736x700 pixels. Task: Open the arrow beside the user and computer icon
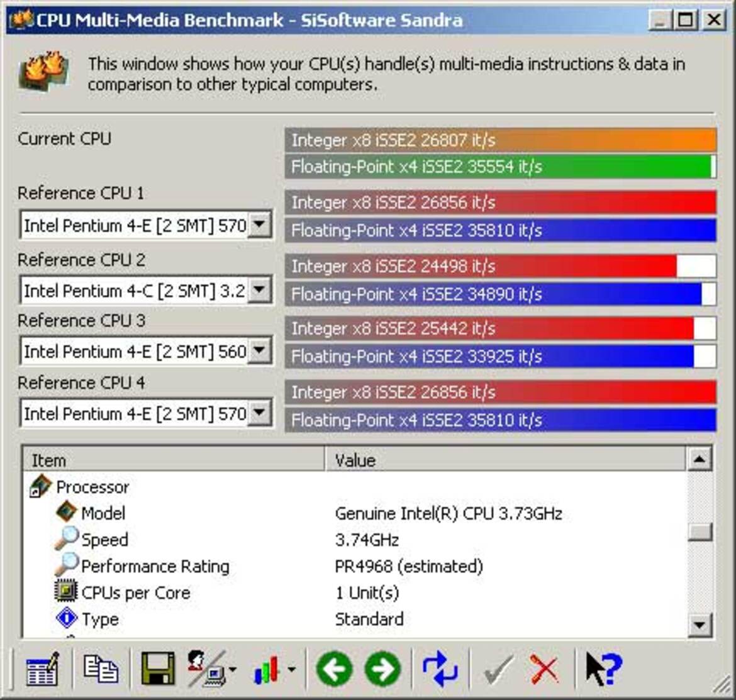[232, 670]
